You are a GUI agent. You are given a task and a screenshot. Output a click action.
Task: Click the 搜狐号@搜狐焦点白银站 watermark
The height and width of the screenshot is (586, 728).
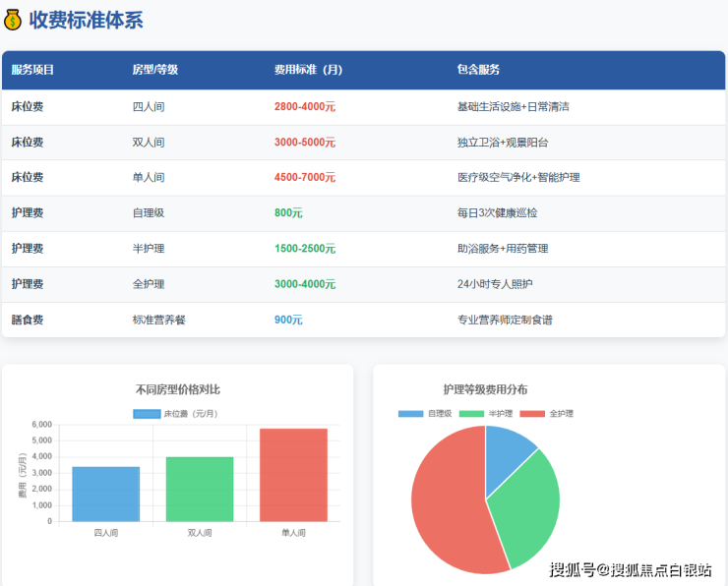(x=630, y=569)
